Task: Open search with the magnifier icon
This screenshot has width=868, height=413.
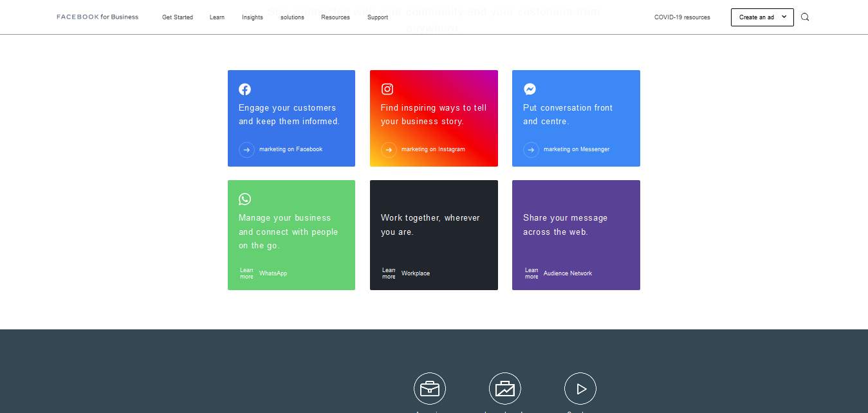Action: tap(805, 17)
